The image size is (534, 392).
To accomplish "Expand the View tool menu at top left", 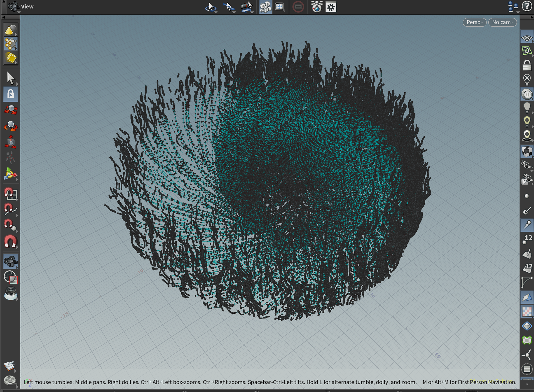I will pyautogui.click(x=13, y=7).
